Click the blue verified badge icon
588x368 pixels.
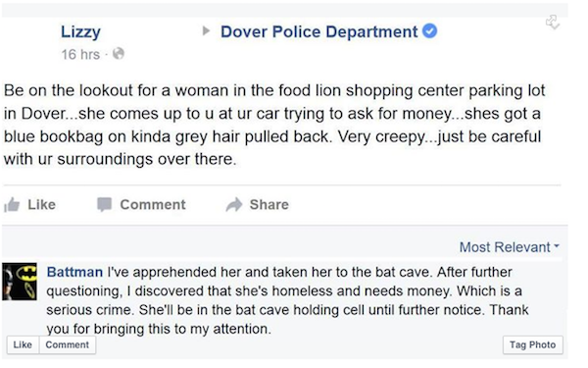[x=430, y=30]
